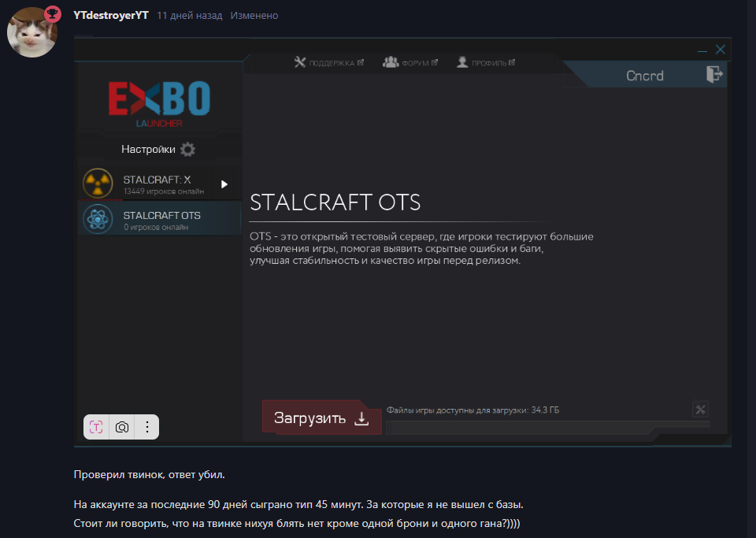Click the STALCRAFT: X radiation icon
This screenshot has width=756, height=538.
click(98, 184)
